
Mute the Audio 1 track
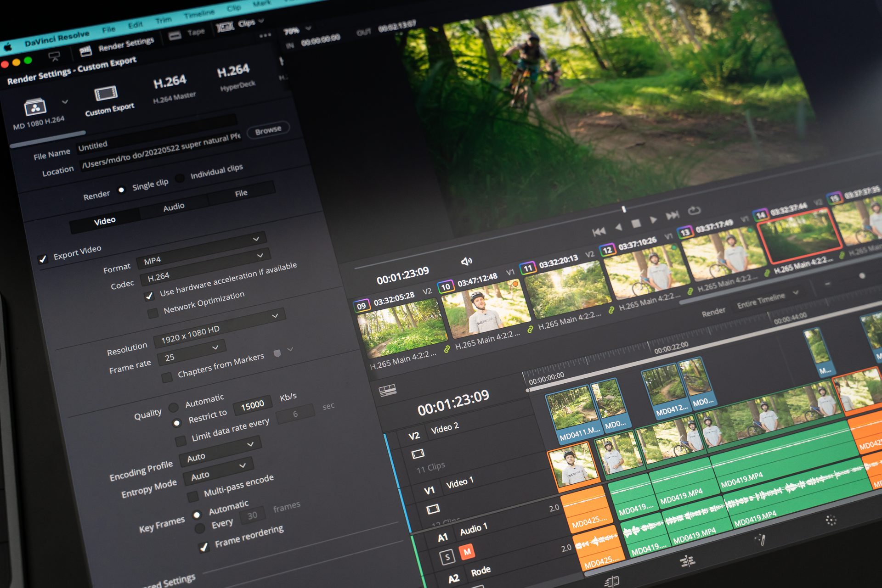coord(467,552)
